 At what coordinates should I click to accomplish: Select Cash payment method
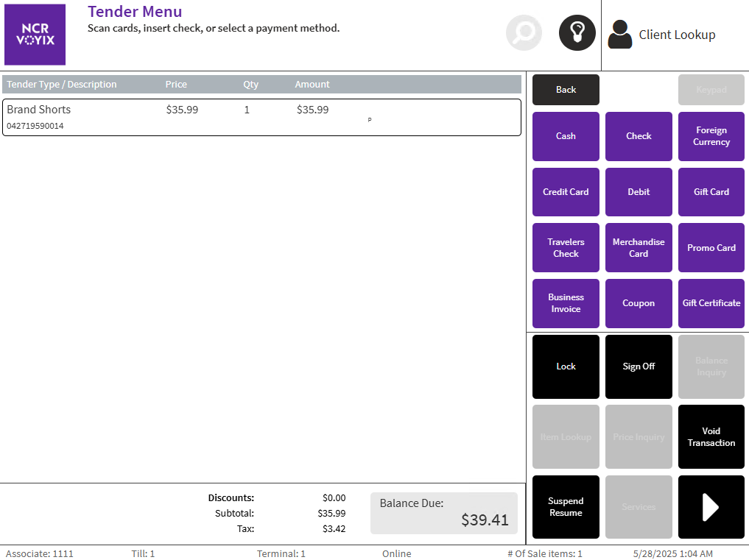click(566, 136)
